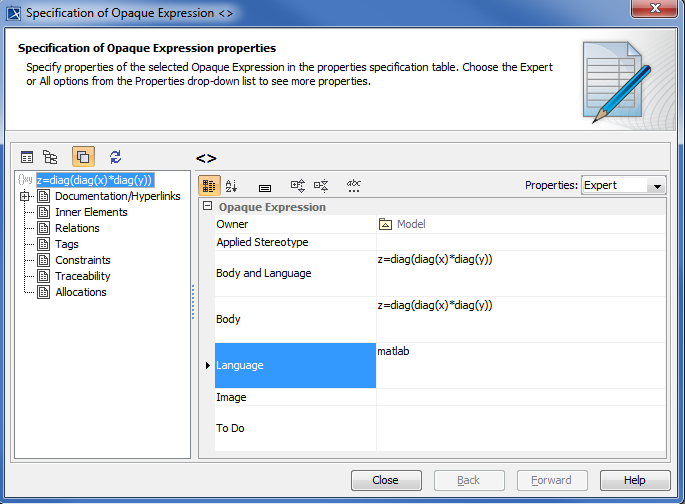Viewport: 685px width, 504px height.
Task: Click the arrow marker beside Language row
Action: tap(208, 366)
